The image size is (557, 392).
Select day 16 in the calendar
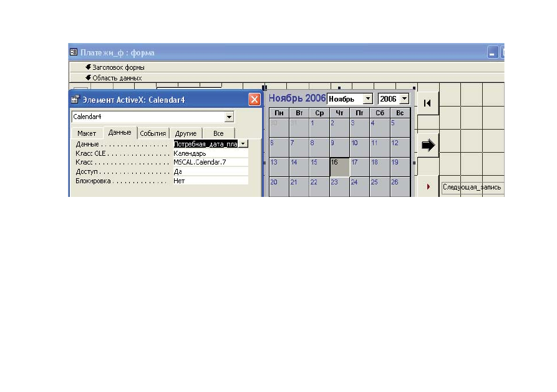339,167
